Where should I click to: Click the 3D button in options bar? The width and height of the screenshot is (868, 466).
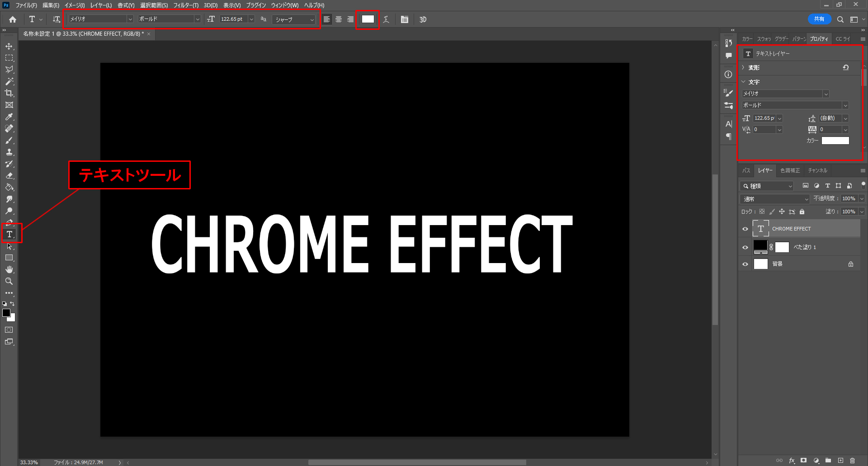tap(423, 19)
